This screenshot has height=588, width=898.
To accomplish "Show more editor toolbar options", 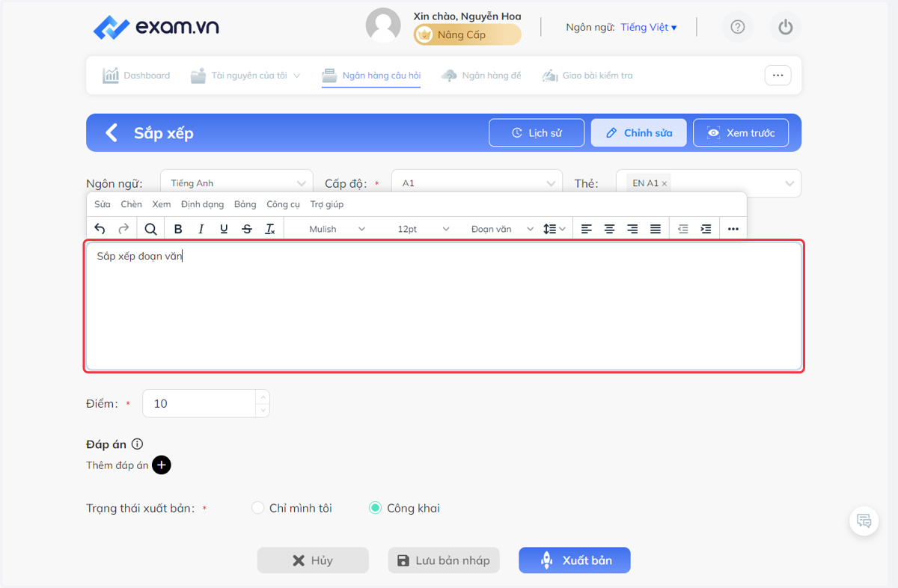I will pyautogui.click(x=733, y=229).
